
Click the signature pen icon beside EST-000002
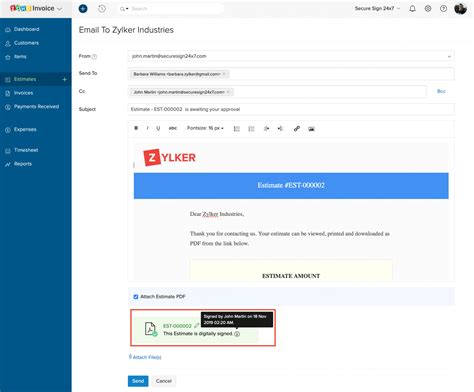[x=197, y=325]
